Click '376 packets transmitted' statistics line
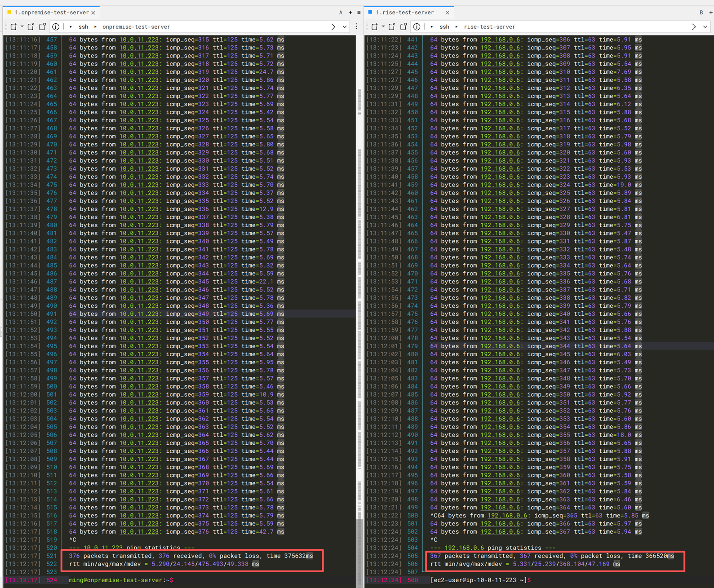The height and width of the screenshot is (588, 714). click(191, 556)
